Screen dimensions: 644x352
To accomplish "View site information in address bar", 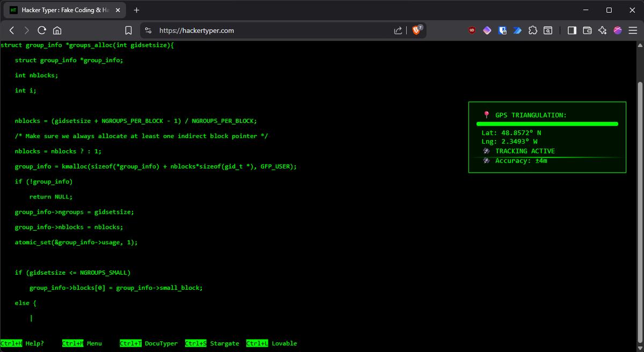I will (x=149, y=31).
